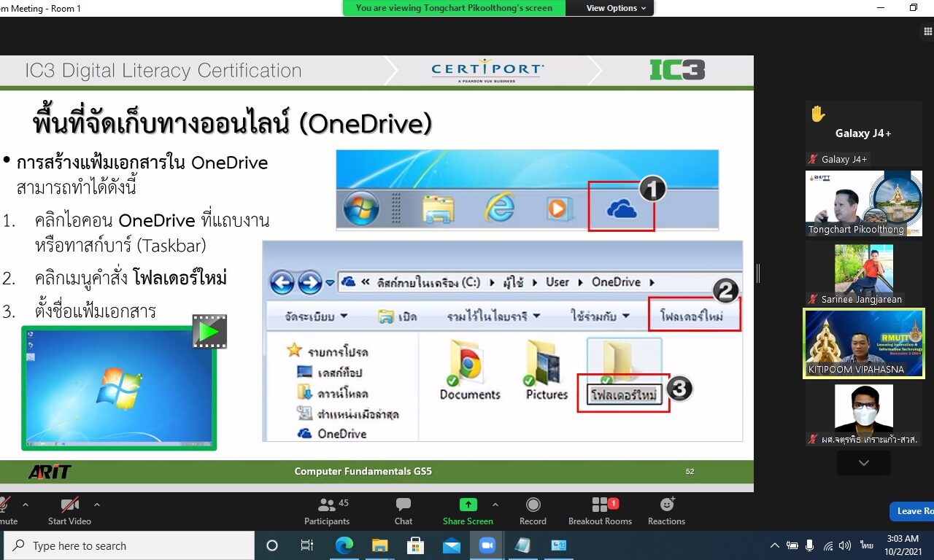Click the green Share Screen icon
Viewport: 934px width, 560px height.
click(468, 505)
